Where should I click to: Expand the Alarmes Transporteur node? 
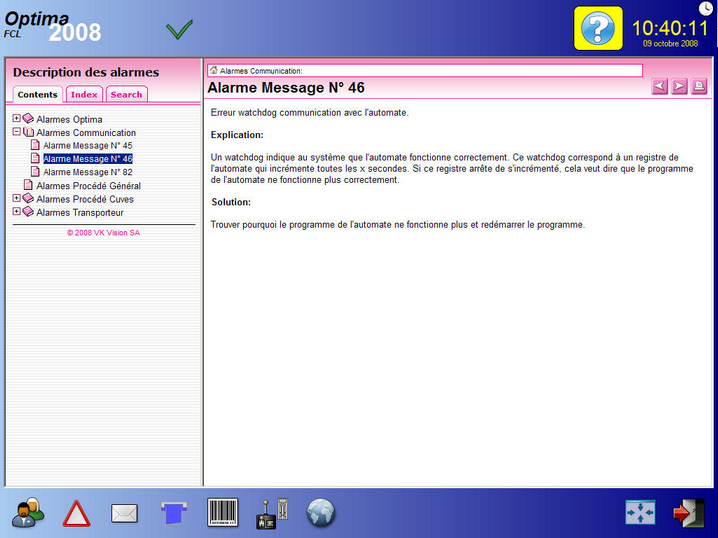point(16,212)
